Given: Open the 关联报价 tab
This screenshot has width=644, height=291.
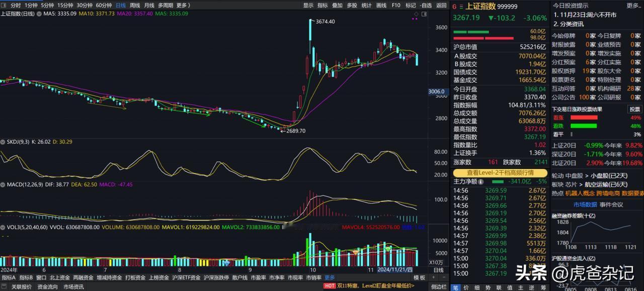Looking at the screenshot, I should click(22, 287).
